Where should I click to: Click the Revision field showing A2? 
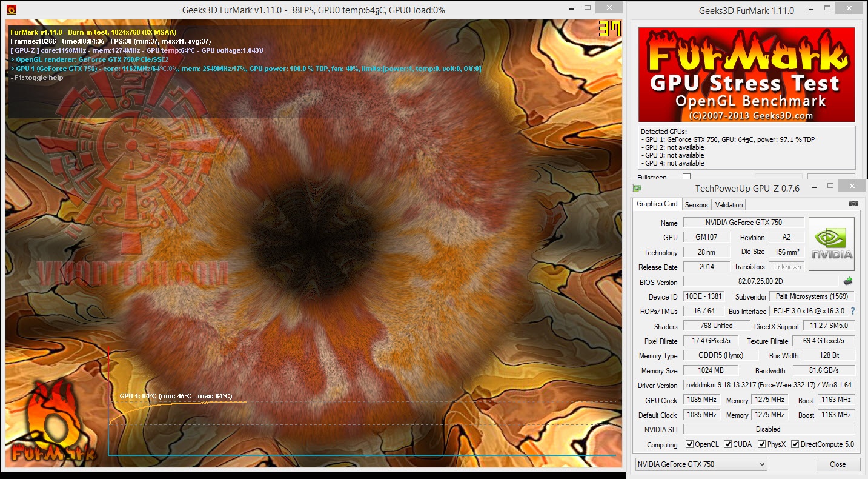click(786, 237)
